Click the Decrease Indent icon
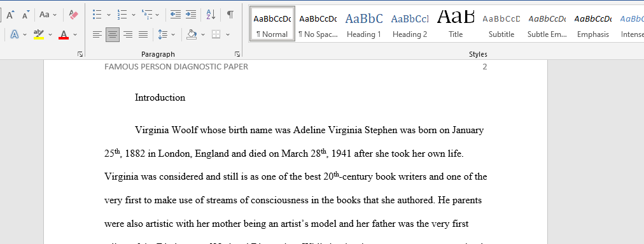Screen dimensions: 644x244 (x=176, y=15)
